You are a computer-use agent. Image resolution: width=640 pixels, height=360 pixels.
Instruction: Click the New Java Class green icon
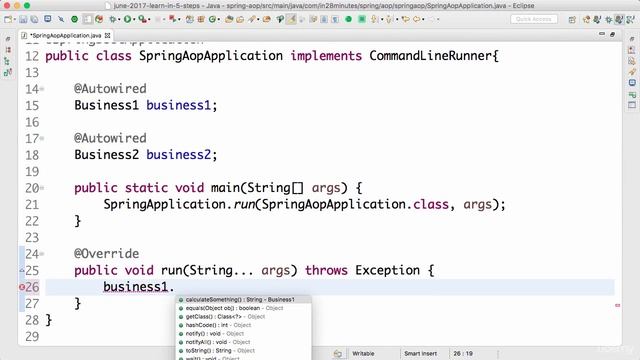(212, 19)
